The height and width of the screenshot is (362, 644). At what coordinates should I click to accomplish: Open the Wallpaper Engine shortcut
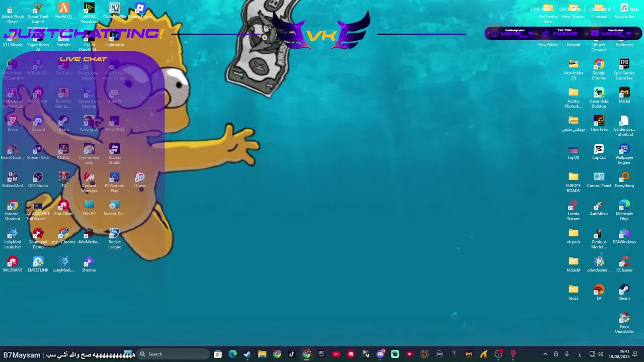(624, 154)
